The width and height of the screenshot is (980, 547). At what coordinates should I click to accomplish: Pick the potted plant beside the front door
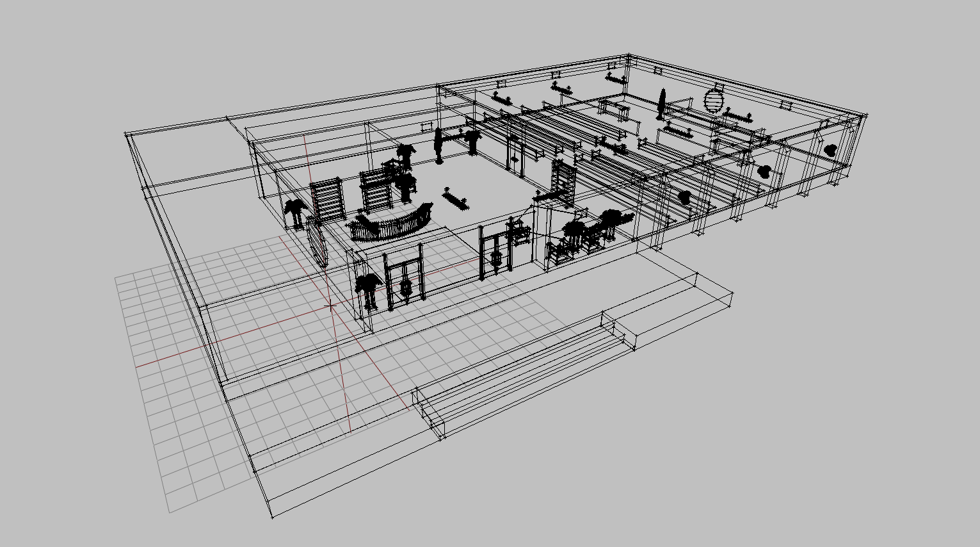click(368, 290)
